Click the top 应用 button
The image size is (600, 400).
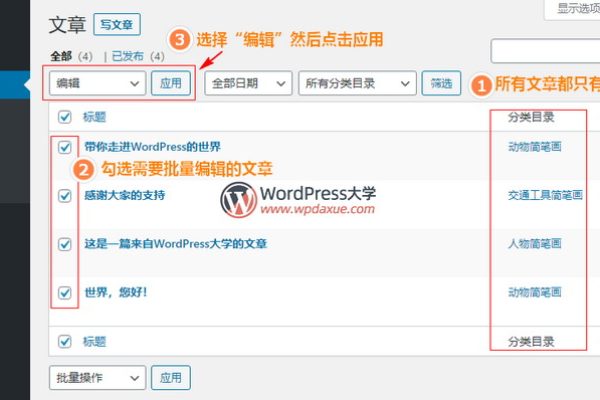[170, 84]
